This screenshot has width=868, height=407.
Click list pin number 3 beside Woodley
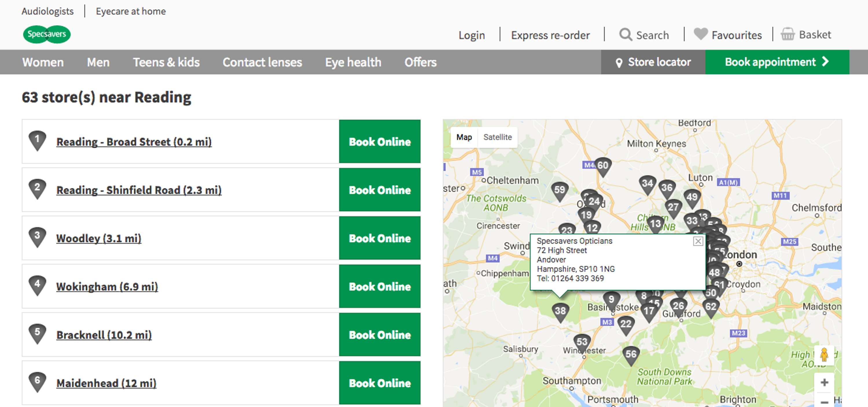pos(37,237)
